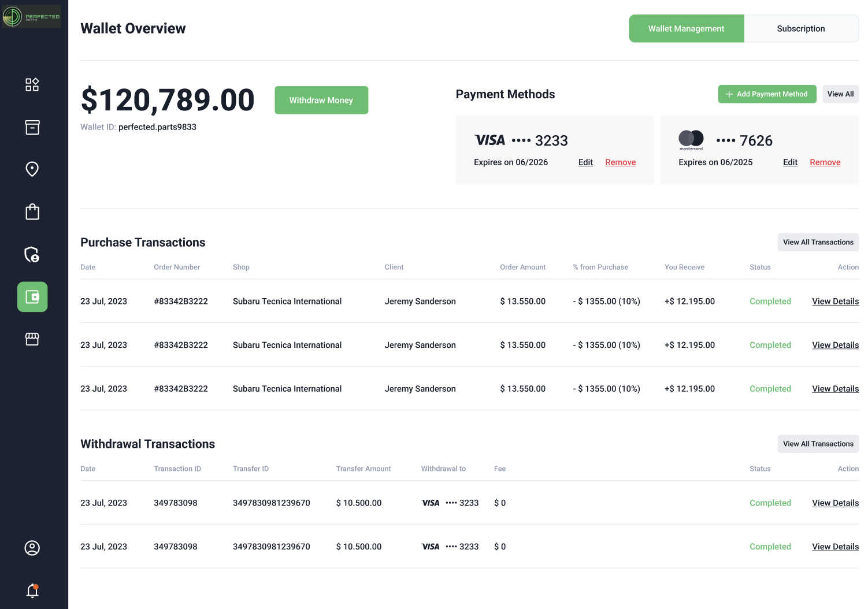Open the storefront icon in sidebar
Screen dimensions: 868x609
click(32, 339)
